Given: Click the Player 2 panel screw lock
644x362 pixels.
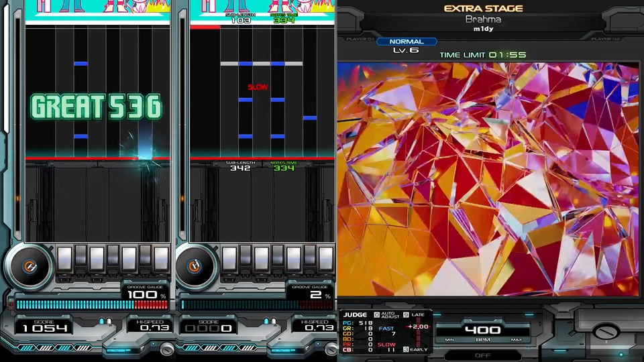Looking at the screenshot, I should 331,349.
